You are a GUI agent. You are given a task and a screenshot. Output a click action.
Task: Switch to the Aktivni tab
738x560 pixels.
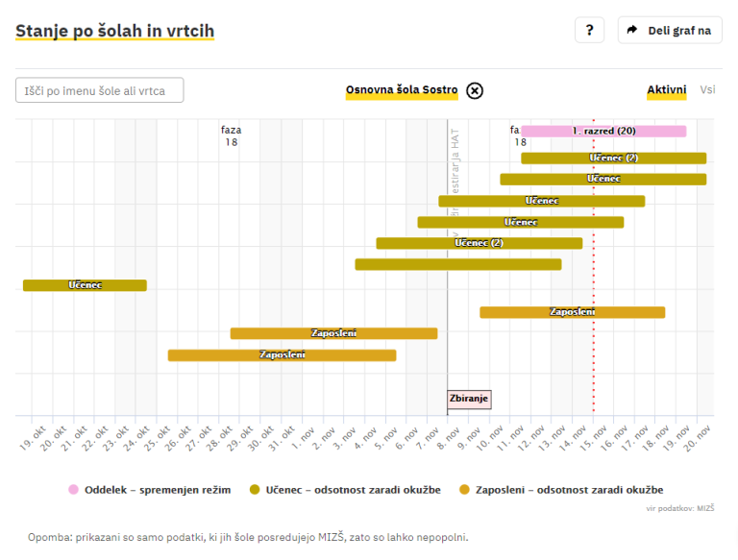click(x=666, y=90)
